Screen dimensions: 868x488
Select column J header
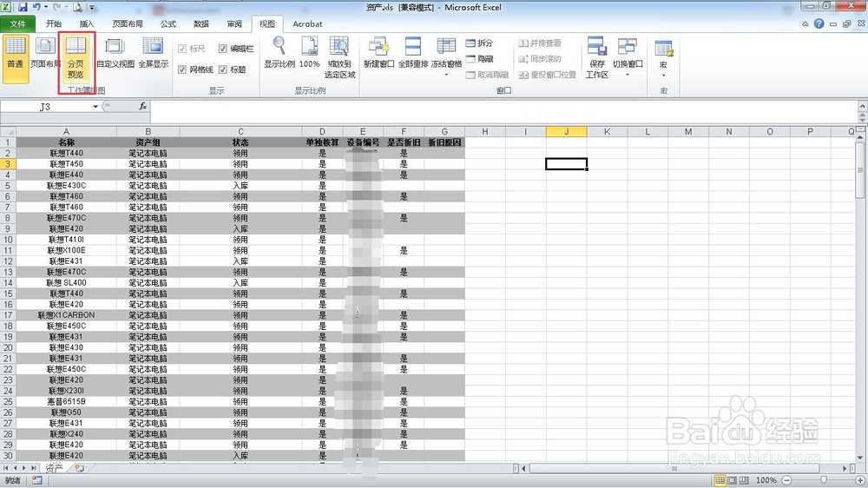pyautogui.click(x=566, y=132)
